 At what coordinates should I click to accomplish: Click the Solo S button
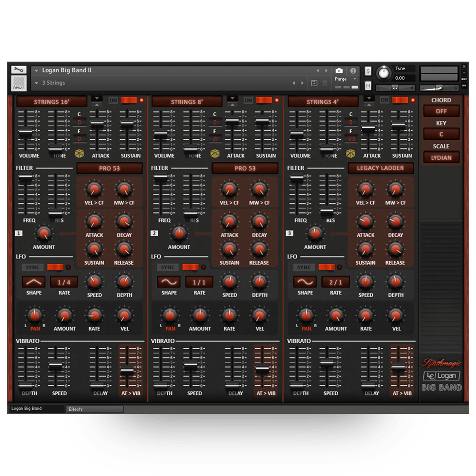pos(368,71)
